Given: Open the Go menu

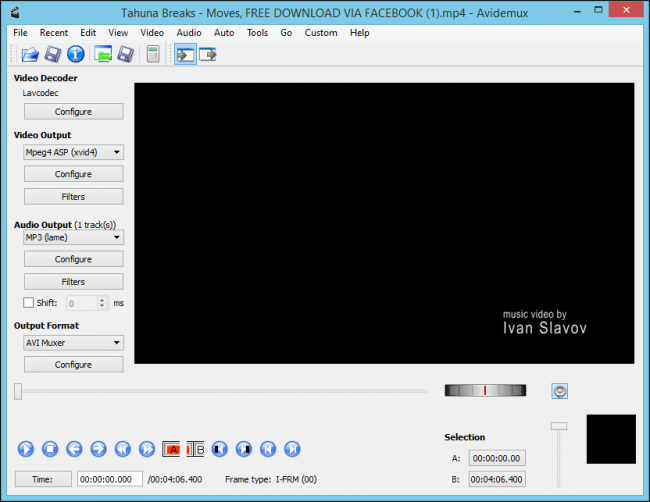Looking at the screenshot, I should (x=286, y=33).
